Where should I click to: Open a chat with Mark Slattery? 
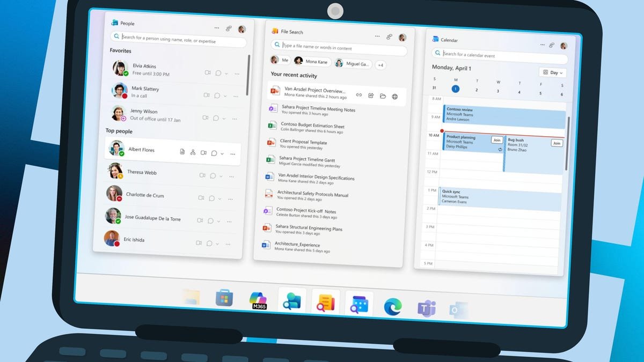click(217, 95)
